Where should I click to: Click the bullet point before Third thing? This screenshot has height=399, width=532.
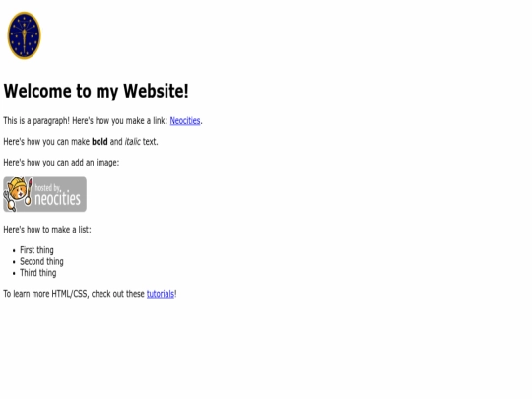coord(14,274)
